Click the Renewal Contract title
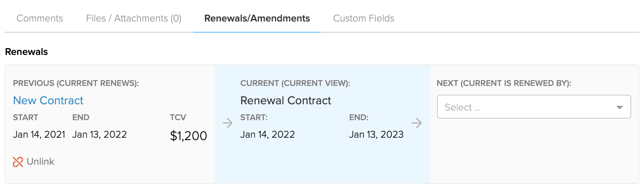 point(286,100)
